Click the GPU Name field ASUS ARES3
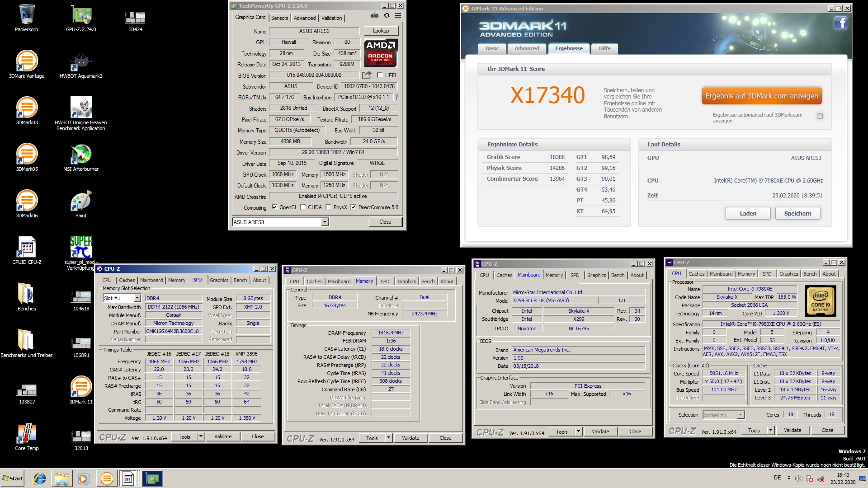Image resolution: width=868 pixels, height=488 pixels. 314,31
